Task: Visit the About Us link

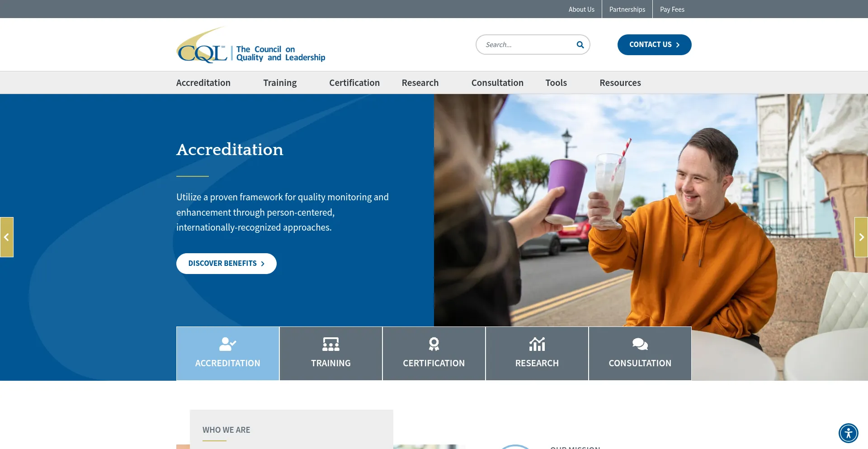Action: click(581, 9)
